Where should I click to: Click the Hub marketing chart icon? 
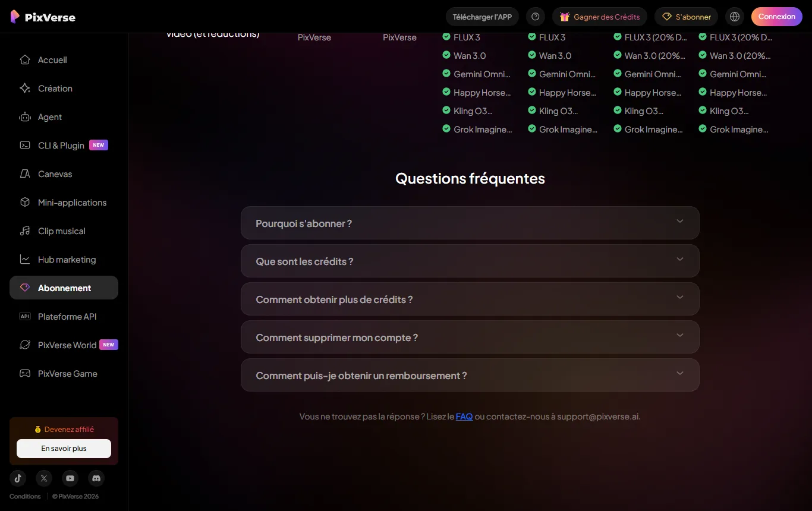(25, 260)
